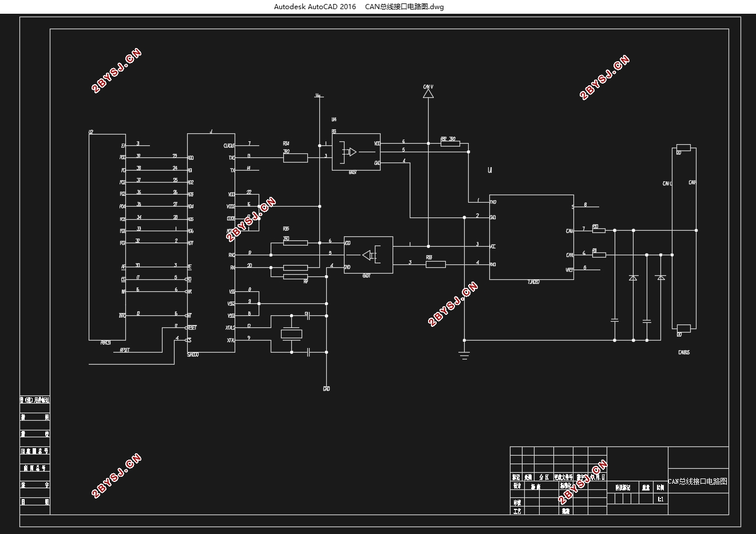756x534 pixels.
Task: Pick the U1 reference designator label
Action: tap(490, 171)
